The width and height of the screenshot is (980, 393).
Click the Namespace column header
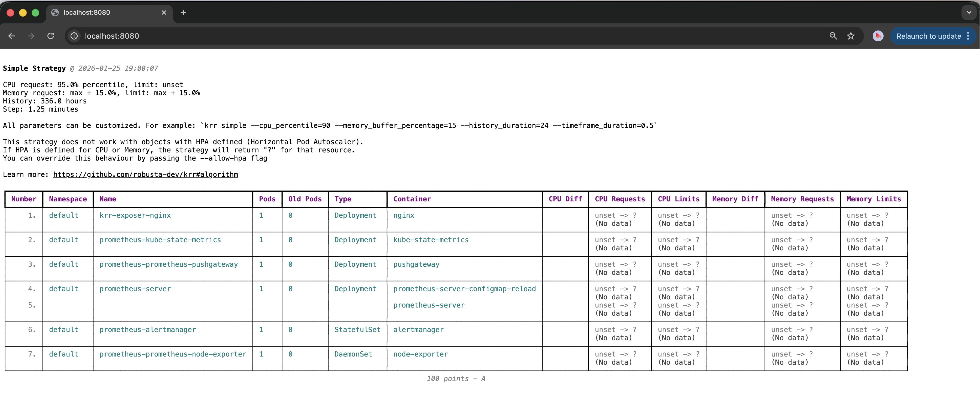[68, 199]
